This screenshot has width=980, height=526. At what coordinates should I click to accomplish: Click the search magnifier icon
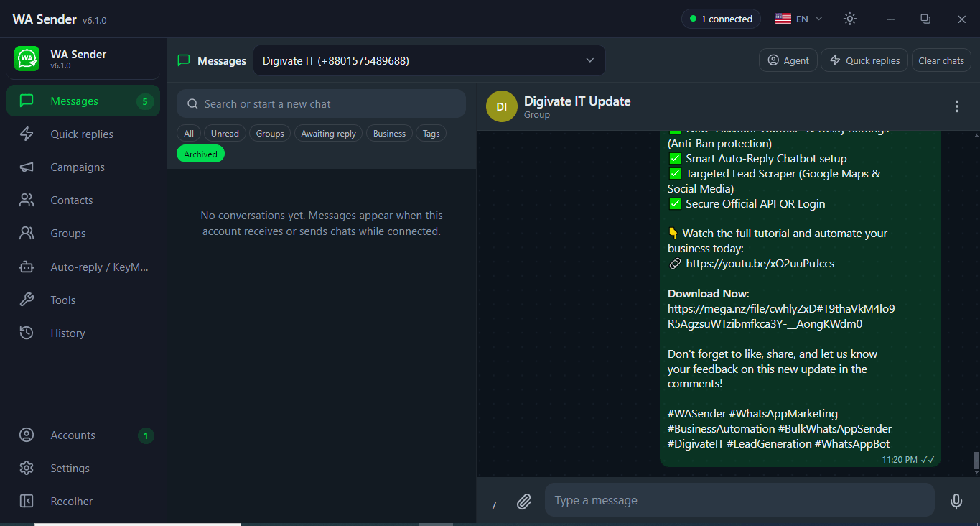pos(192,103)
